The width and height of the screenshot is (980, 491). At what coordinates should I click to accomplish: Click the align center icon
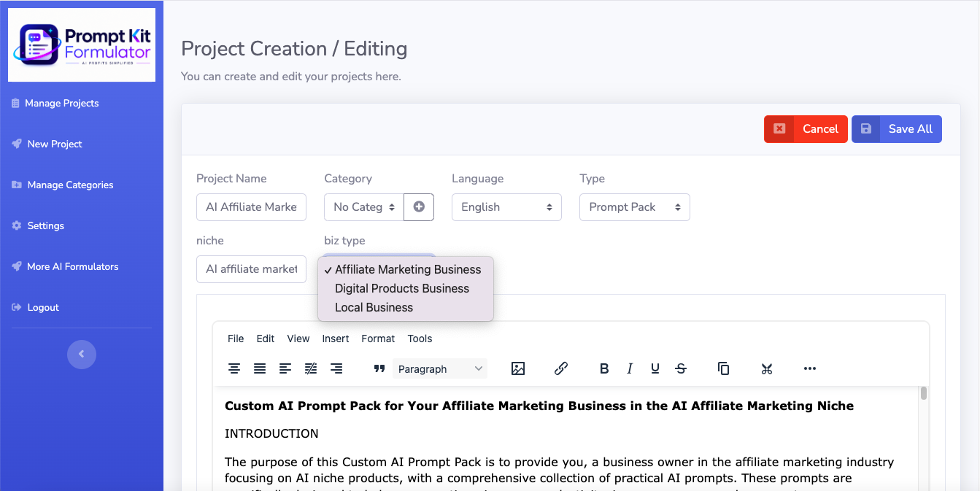pyautogui.click(x=234, y=368)
